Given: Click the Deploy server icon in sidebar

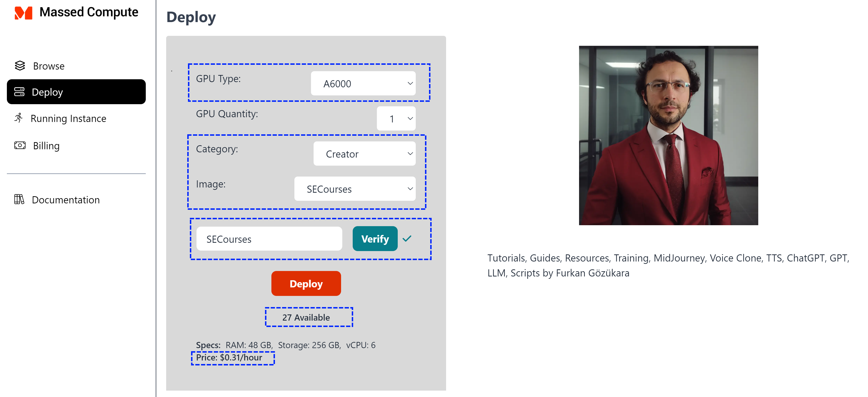Looking at the screenshot, I should 19,92.
